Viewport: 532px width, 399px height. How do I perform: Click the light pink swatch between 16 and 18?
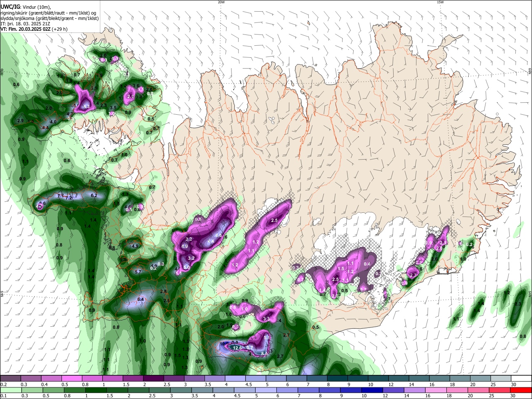436,390
